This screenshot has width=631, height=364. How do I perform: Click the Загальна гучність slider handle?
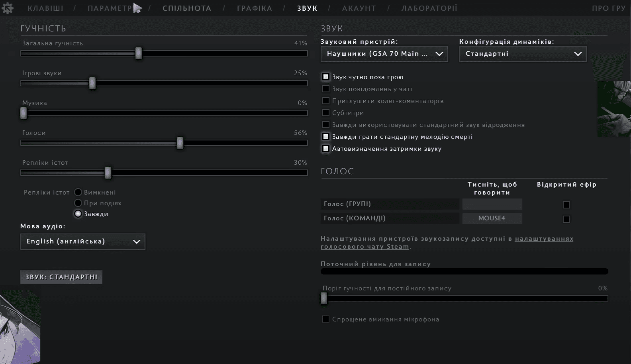pyautogui.click(x=139, y=53)
